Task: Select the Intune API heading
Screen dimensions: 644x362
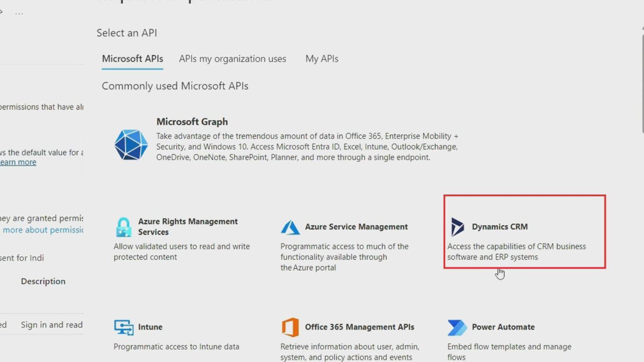Action: click(150, 327)
